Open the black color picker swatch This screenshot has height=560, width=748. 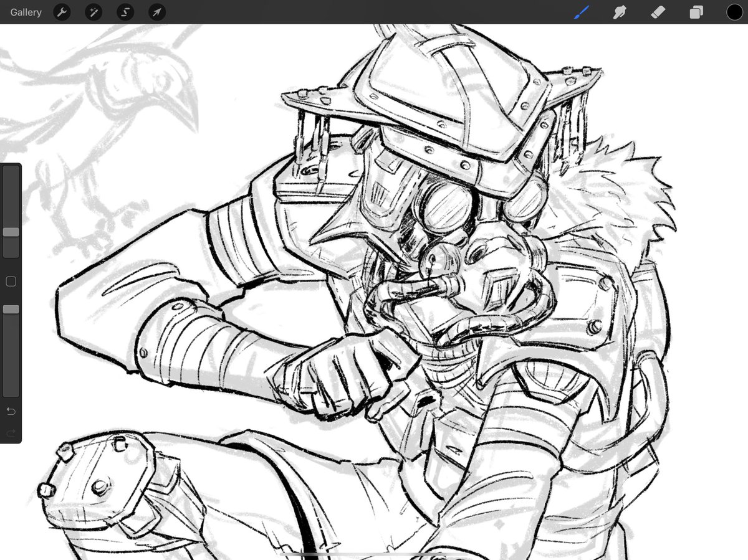click(x=734, y=12)
